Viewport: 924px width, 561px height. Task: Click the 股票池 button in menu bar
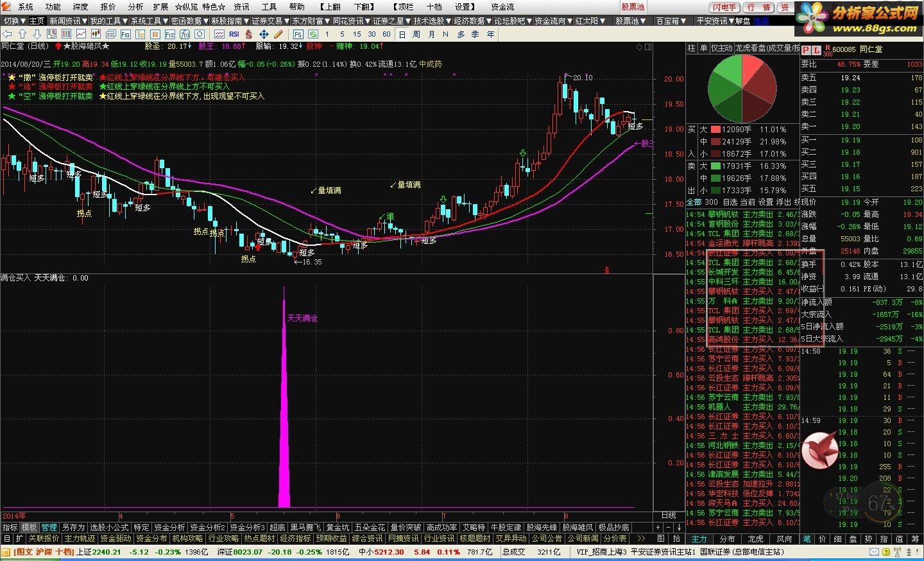633,6
